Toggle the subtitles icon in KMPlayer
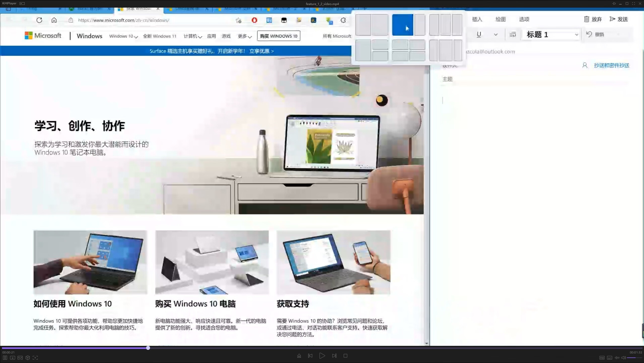This screenshot has width=644, height=363. [610, 358]
